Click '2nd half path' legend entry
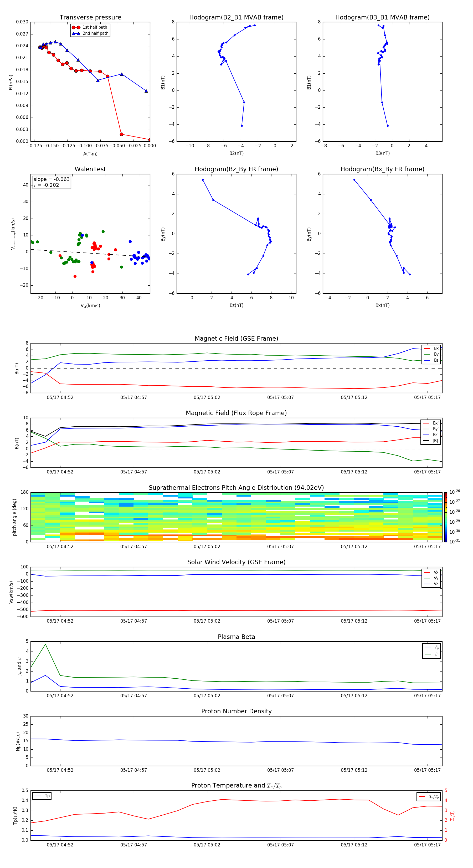473x868 pixels. pos(90,33)
